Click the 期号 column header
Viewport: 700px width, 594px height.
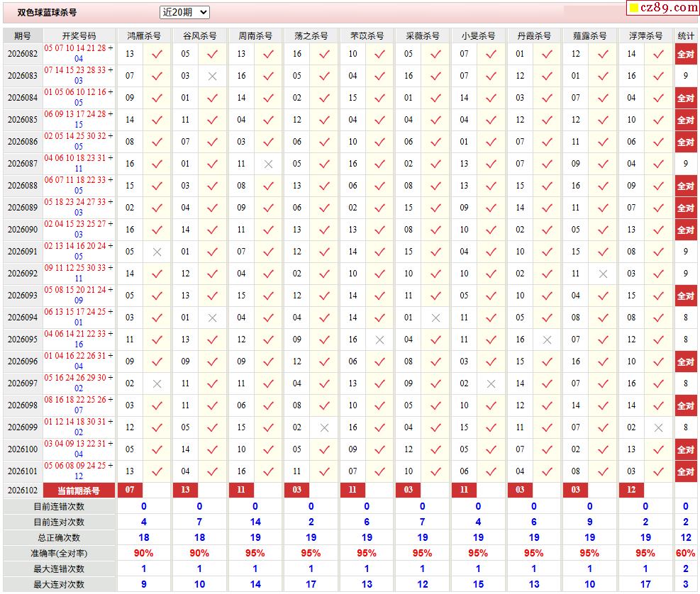click(x=22, y=35)
